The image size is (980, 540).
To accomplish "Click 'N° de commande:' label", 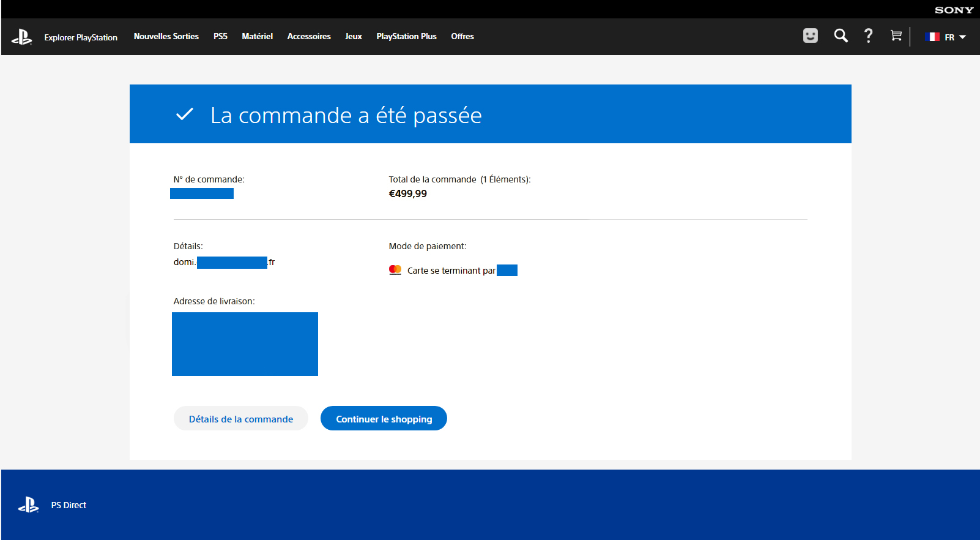I will 209,179.
